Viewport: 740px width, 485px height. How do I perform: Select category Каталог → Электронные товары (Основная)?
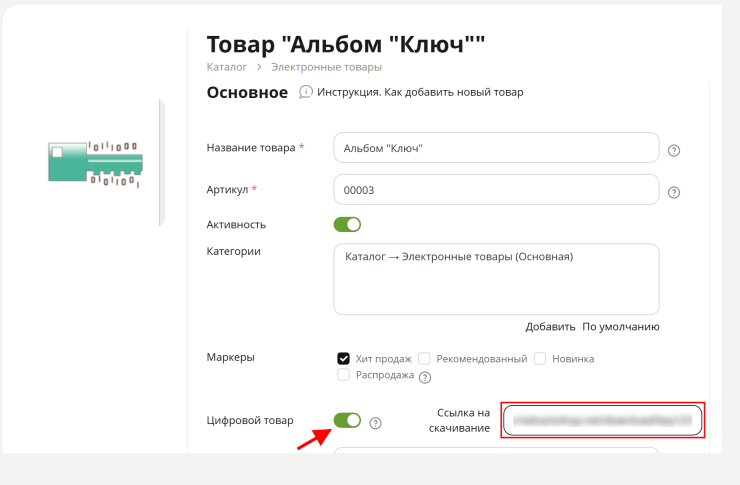coord(459,257)
